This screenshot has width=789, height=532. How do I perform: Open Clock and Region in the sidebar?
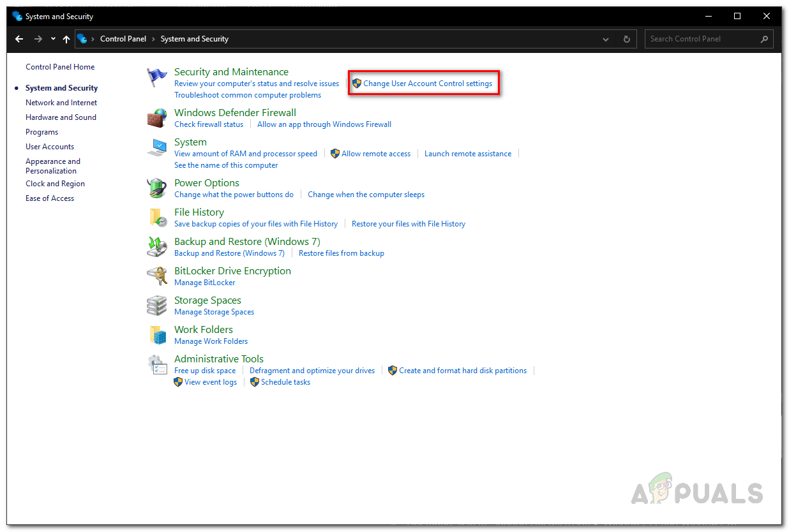pos(55,184)
